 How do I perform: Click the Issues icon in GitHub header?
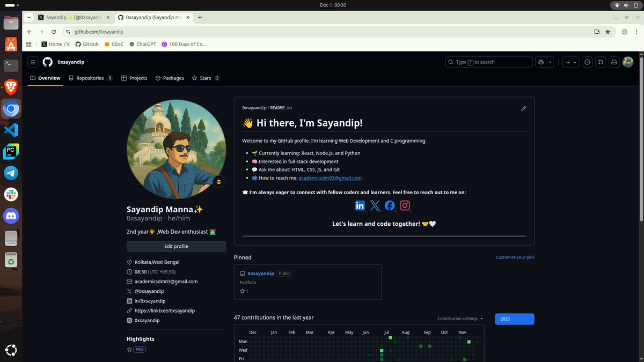pos(587,62)
